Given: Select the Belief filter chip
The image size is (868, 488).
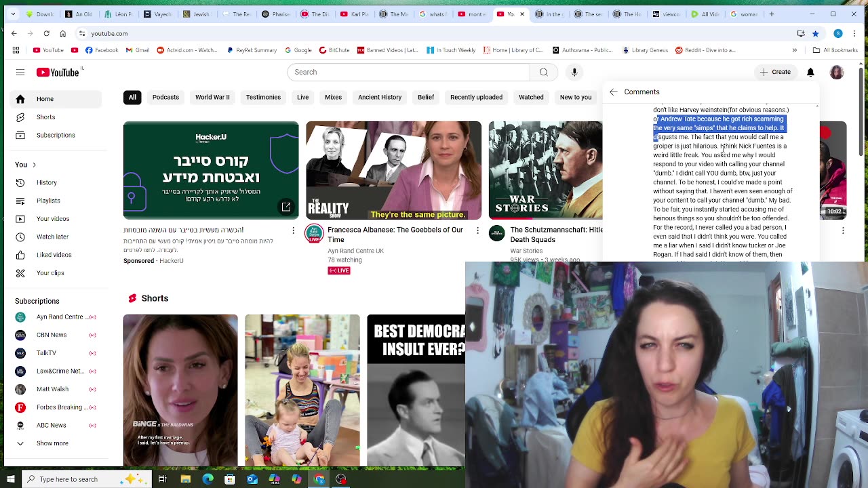Looking at the screenshot, I should tap(426, 98).
